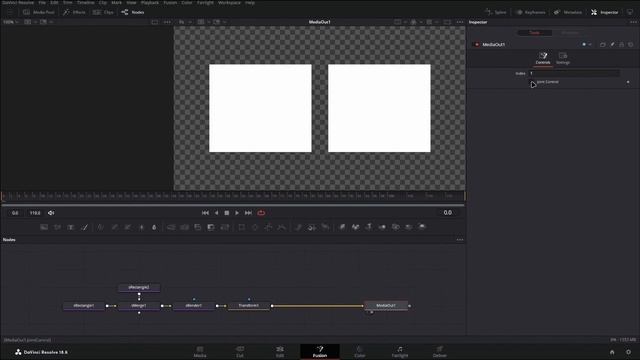Add a pEmitter particle node
The width and height of the screenshot is (640, 360).
[x=298, y=227]
